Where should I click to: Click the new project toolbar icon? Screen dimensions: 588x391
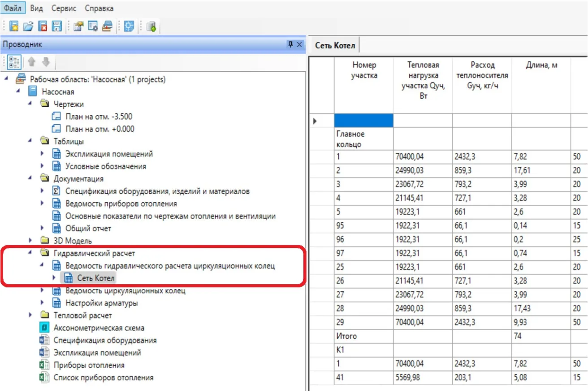pyautogui.click(x=14, y=26)
